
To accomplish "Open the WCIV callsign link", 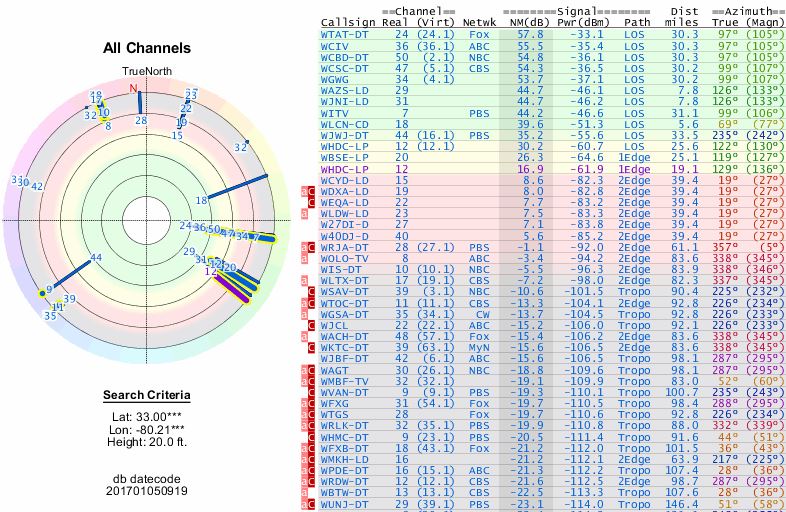I will click(x=335, y=46).
